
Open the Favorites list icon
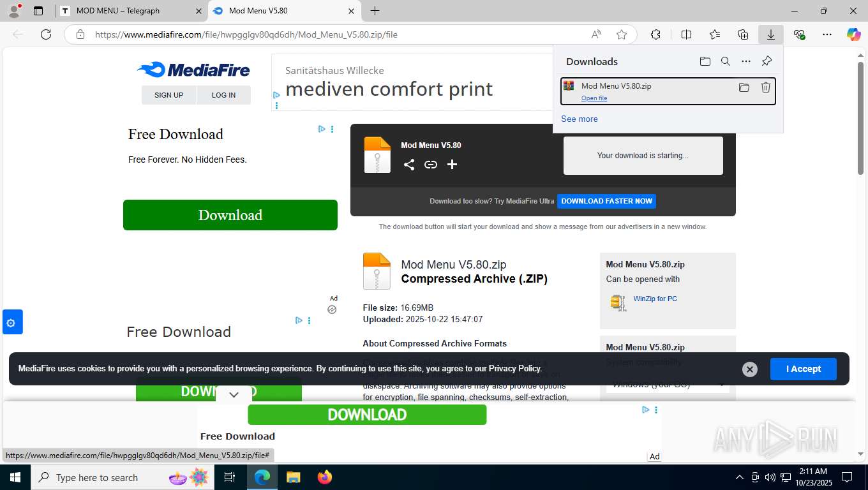point(715,34)
